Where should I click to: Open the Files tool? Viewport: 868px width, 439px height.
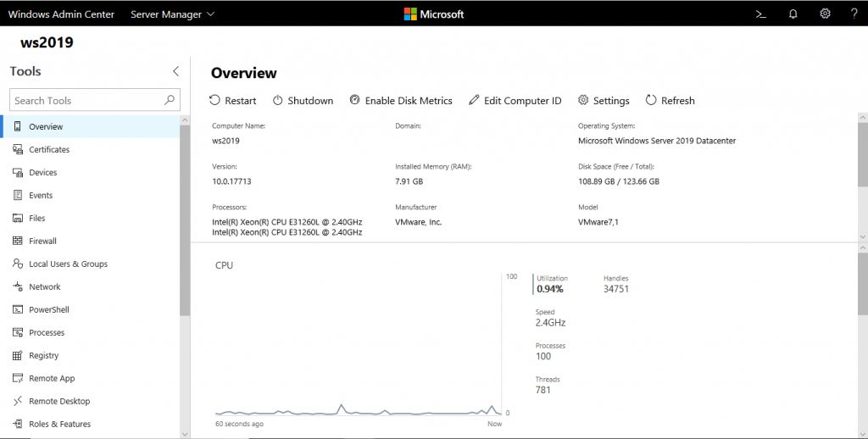(x=91, y=218)
